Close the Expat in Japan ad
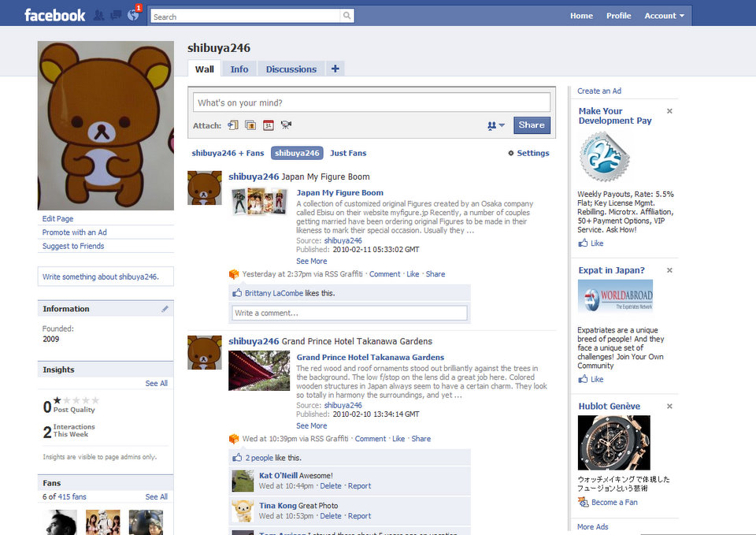This screenshot has height=535, width=756. pyautogui.click(x=669, y=270)
